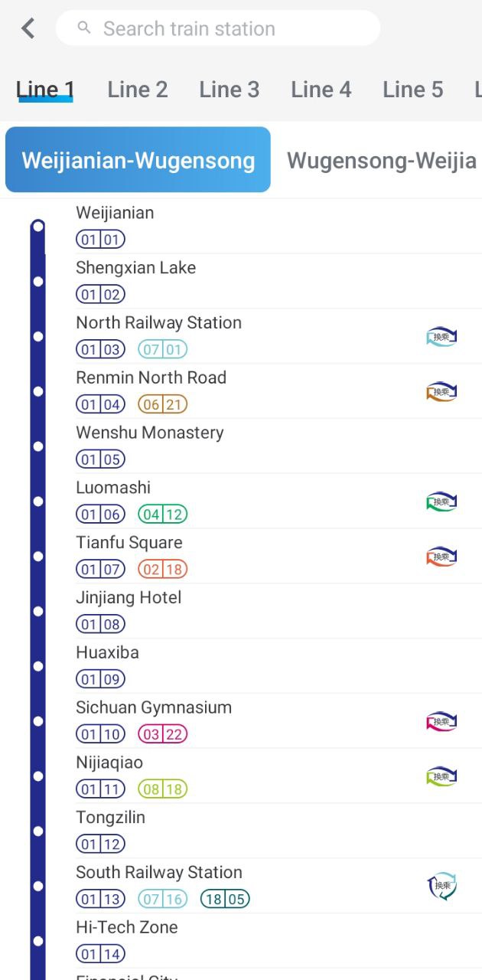Image resolution: width=482 pixels, height=980 pixels.
Task: Tap transfer icon for Renmin North Road
Action: coord(441,391)
